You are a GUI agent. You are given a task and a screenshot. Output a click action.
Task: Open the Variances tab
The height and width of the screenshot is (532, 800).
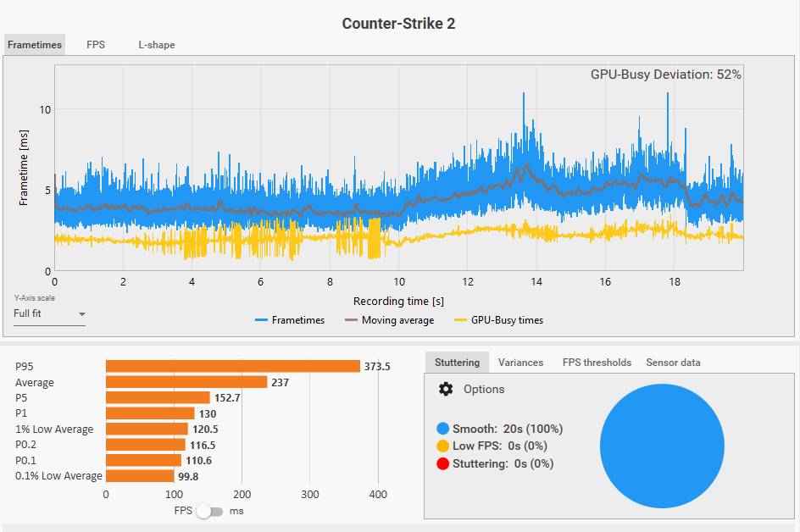[520, 363]
